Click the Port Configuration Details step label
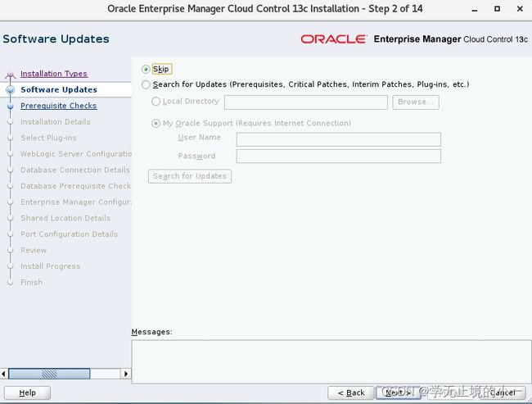Image resolution: width=532 pixels, height=404 pixels. coord(70,234)
